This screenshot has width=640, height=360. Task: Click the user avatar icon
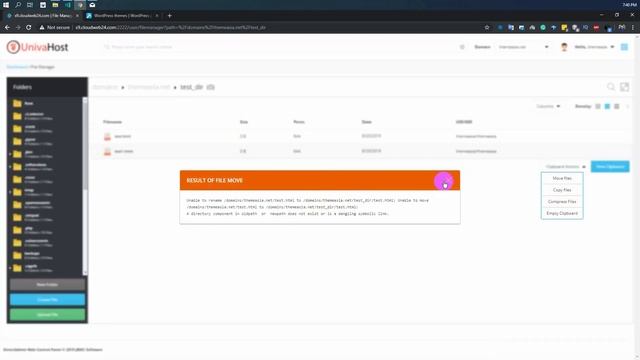pyautogui.click(x=564, y=47)
